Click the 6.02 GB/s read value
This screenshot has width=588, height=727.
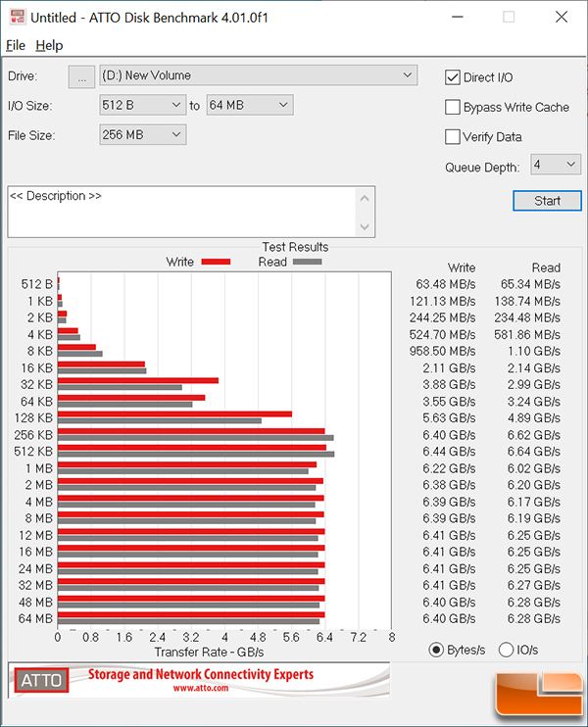coord(534,468)
